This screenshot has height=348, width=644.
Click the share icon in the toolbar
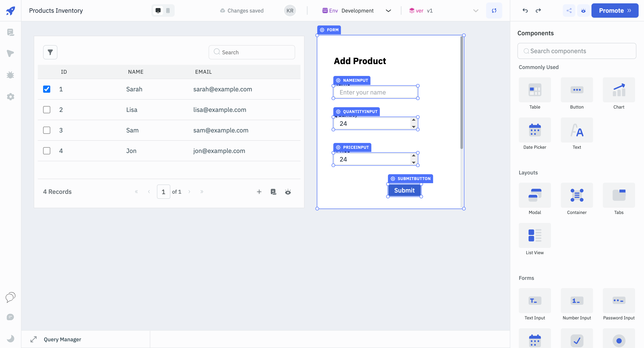click(x=569, y=10)
